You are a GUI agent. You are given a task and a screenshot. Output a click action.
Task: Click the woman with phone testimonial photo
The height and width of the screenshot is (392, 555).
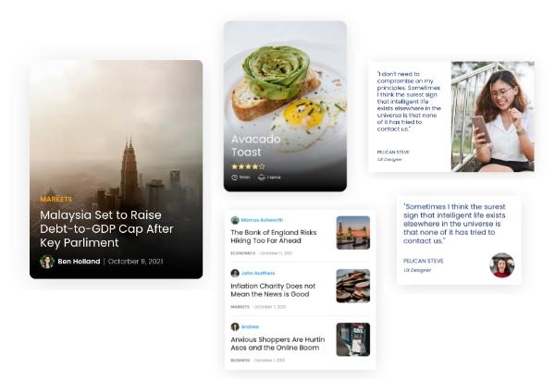tap(493, 116)
